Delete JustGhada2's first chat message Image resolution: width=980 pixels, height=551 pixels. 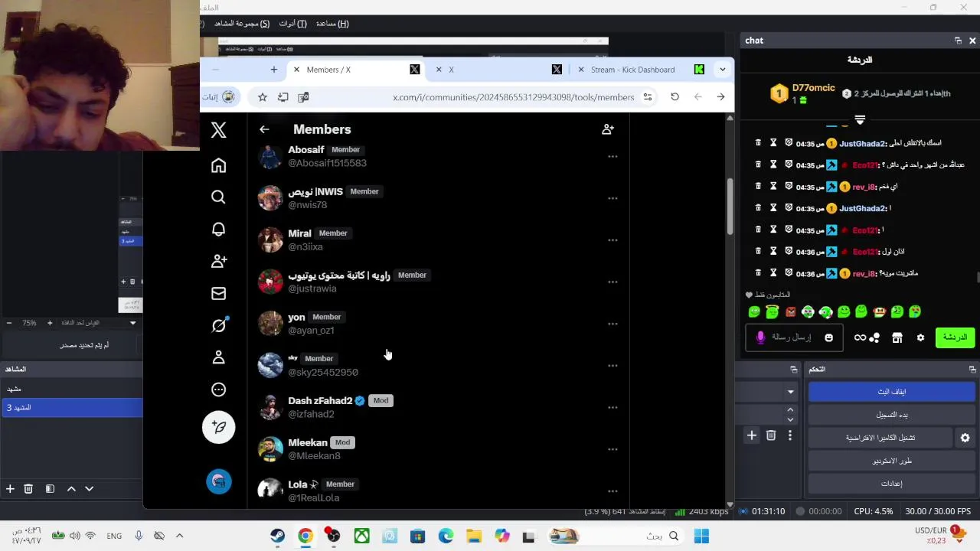(x=758, y=143)
